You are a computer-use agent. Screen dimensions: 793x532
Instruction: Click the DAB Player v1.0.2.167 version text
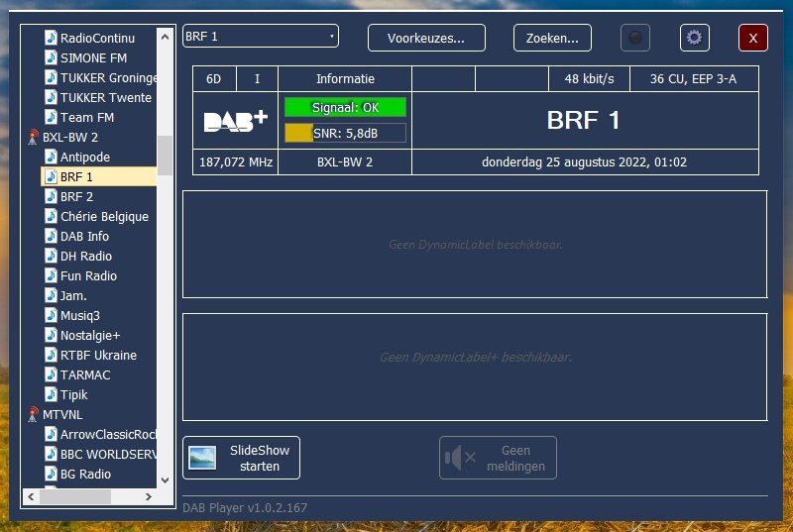point(245,508)
